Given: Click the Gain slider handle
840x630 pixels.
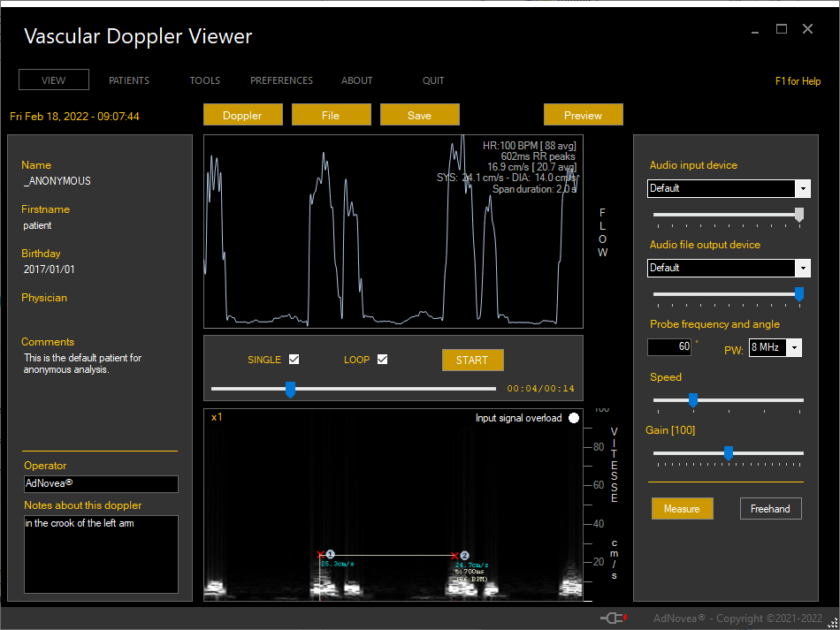Looking at the screenshot, I should tap(728, 452).
